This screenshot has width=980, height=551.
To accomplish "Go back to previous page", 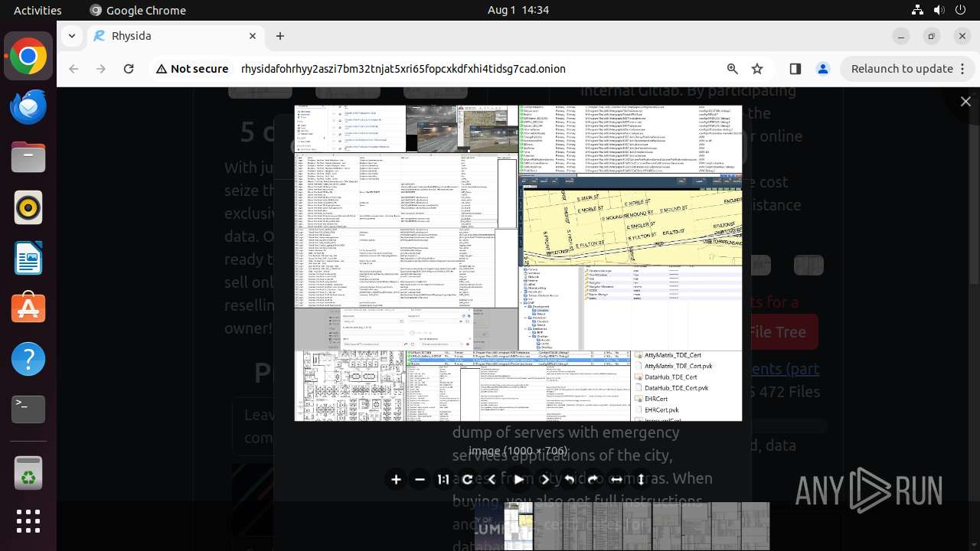I will click(x=73, y=69).
